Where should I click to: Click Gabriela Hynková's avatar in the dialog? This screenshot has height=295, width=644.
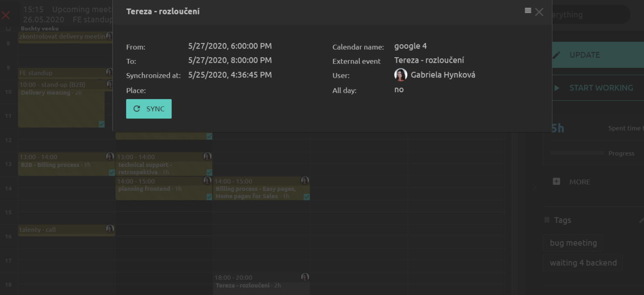400,75
